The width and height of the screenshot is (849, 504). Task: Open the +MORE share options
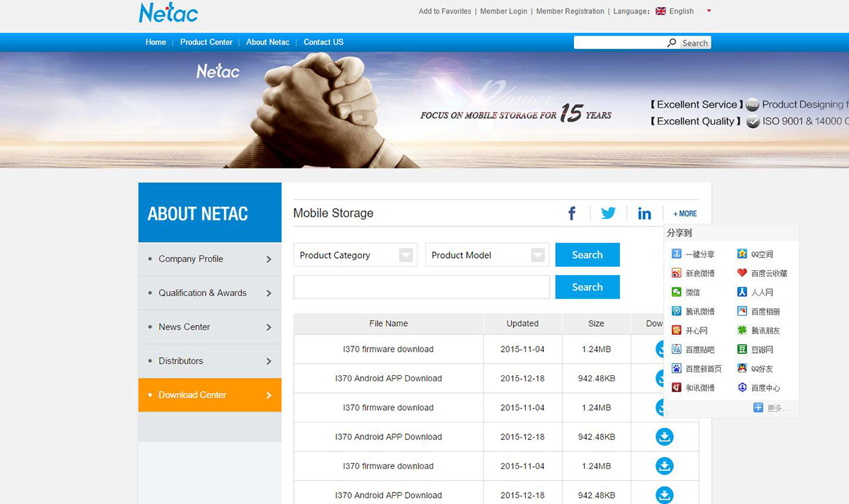(x=685, y=214)
